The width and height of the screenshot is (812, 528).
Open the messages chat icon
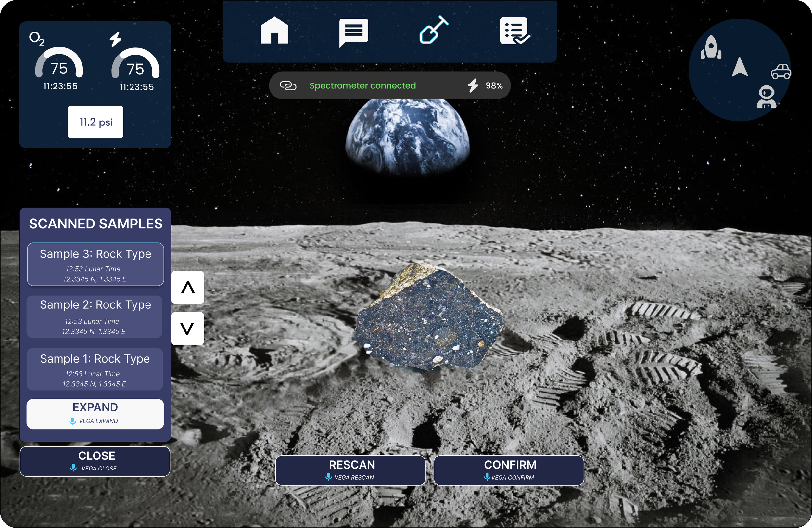(x=353, y=32)
